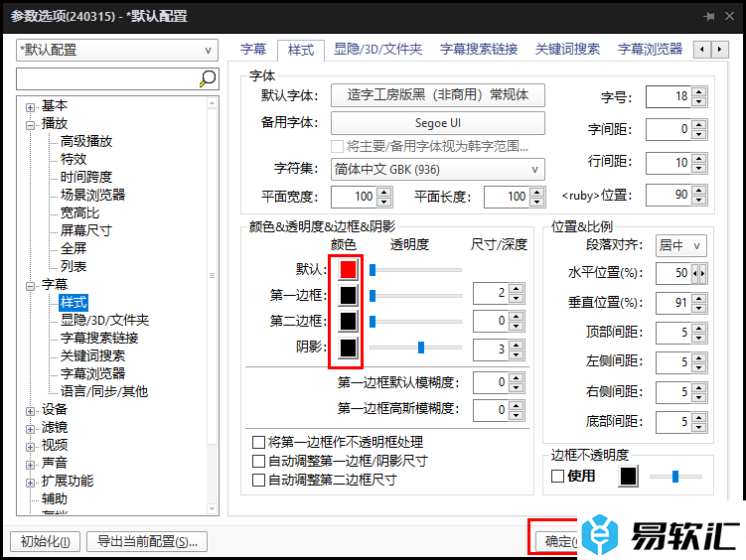
Task: Adjust the 边框不透明度 slider
Action: 675,477
